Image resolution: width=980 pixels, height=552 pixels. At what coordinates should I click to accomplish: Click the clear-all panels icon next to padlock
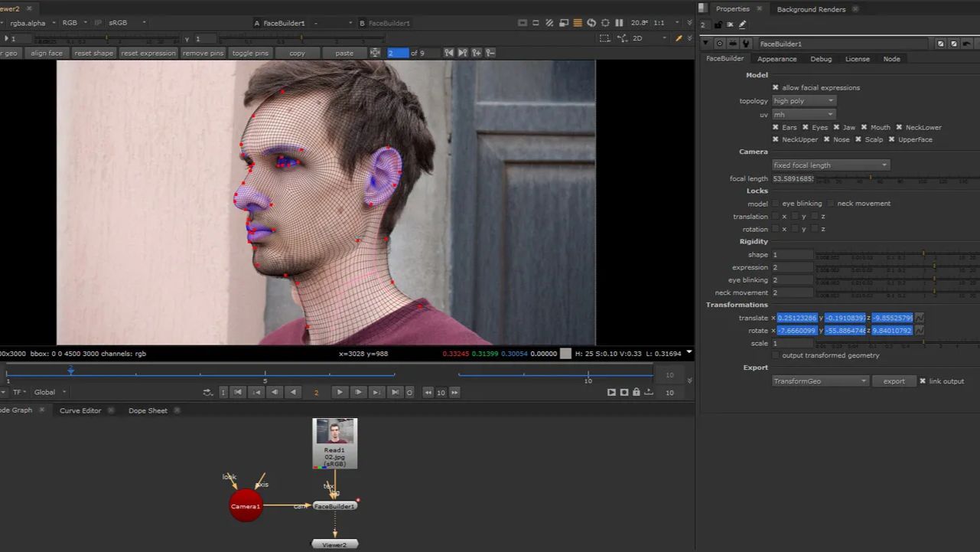[x=730, y=24]
